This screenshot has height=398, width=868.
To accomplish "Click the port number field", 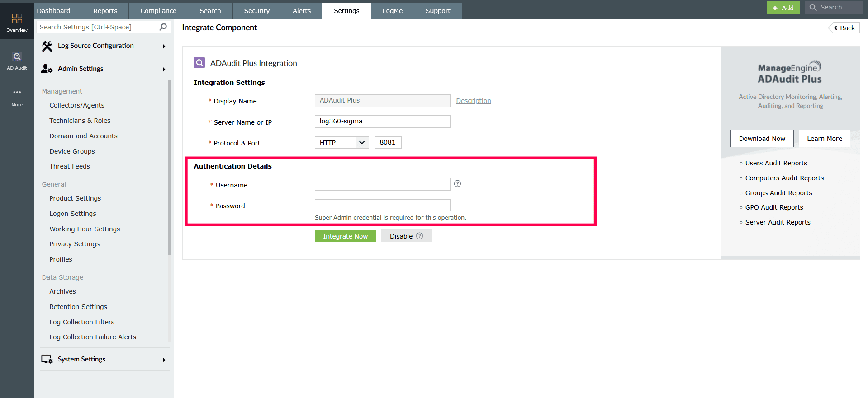I will click(388, 143).
